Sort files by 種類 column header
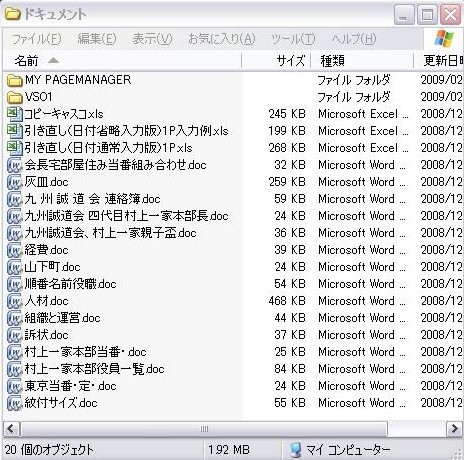Image resolution: width=464 pixels, height=460 pixels. coord(362,61)
